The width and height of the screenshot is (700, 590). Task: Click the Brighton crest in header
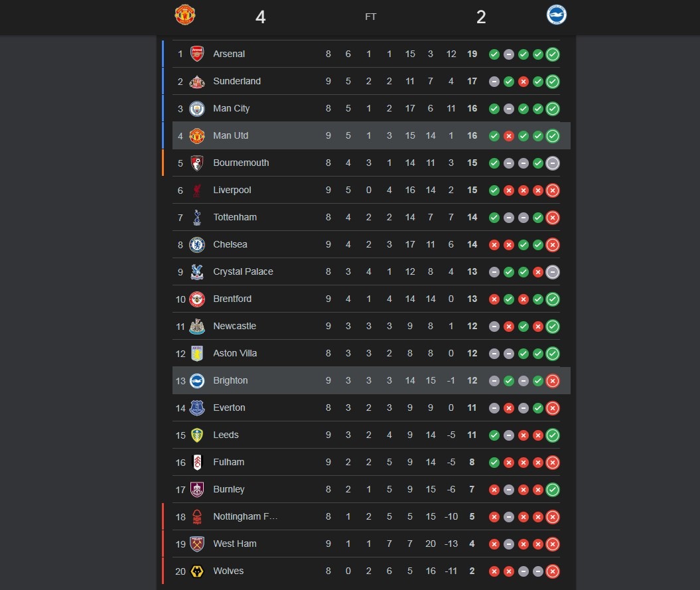coord(556,15)
